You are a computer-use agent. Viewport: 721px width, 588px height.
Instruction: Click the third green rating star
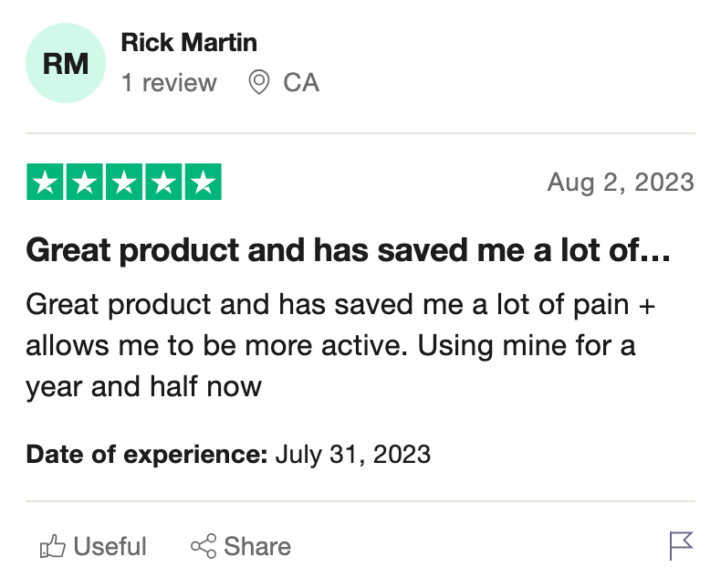124,183
